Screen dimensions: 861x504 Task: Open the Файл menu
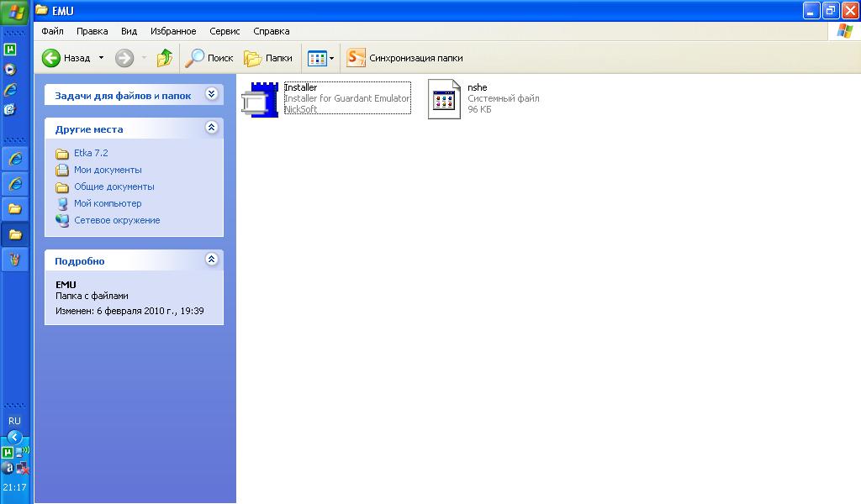[52, 31]
